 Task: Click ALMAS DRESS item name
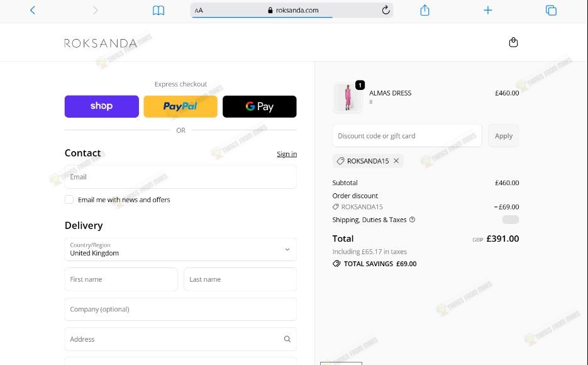390,93
